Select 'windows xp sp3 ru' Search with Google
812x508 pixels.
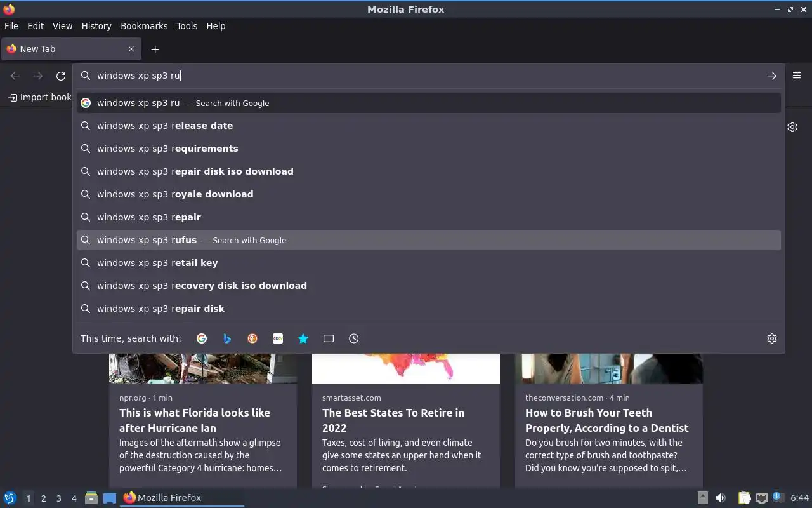(429, 103)
